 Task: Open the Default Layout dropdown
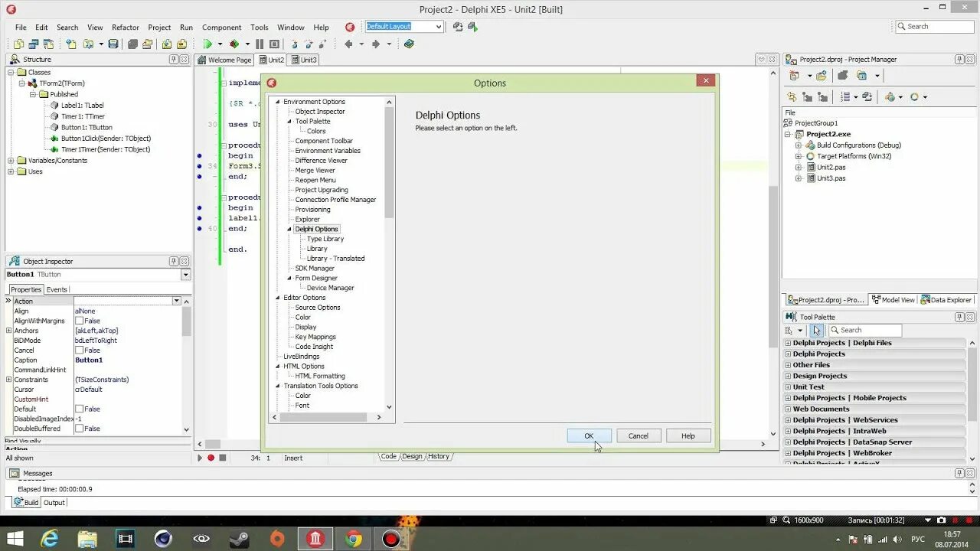[x=439, y=27]
